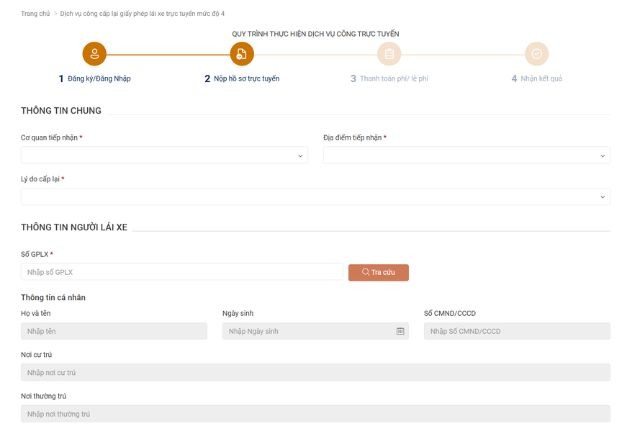Click the Tra cứu search button

[378, 272]
